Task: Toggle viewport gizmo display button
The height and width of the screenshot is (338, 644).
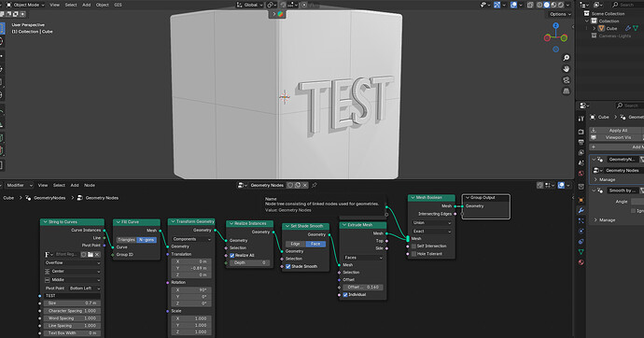Action: coord(497,5)
